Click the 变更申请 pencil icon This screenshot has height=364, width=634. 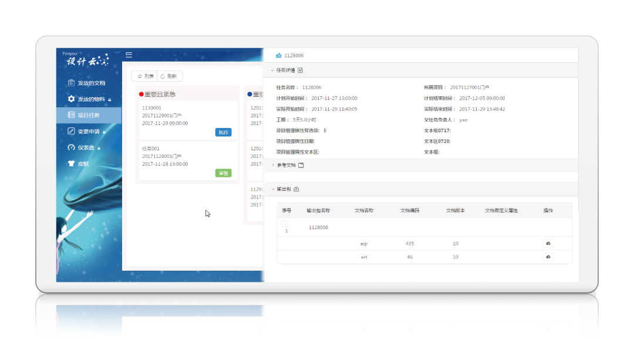[x=71, y=132]
